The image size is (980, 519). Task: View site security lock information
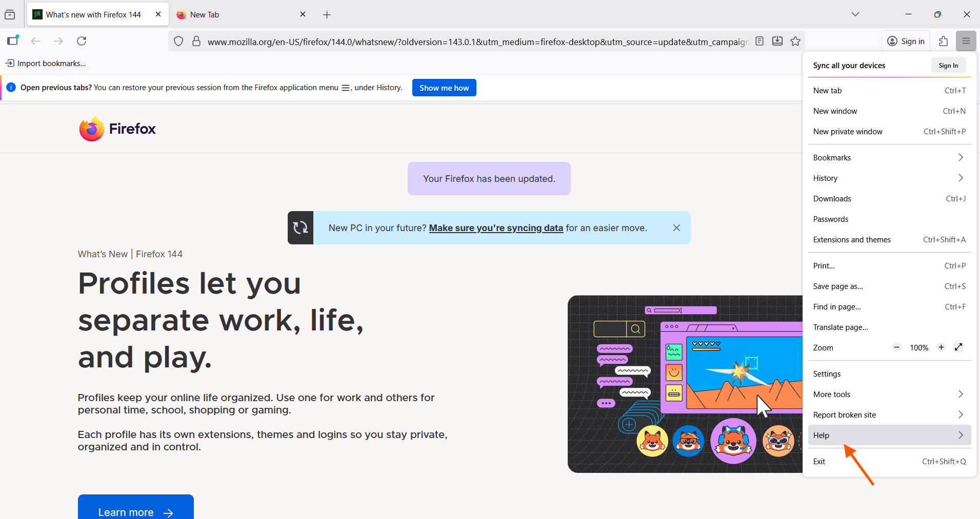point(196,41)
